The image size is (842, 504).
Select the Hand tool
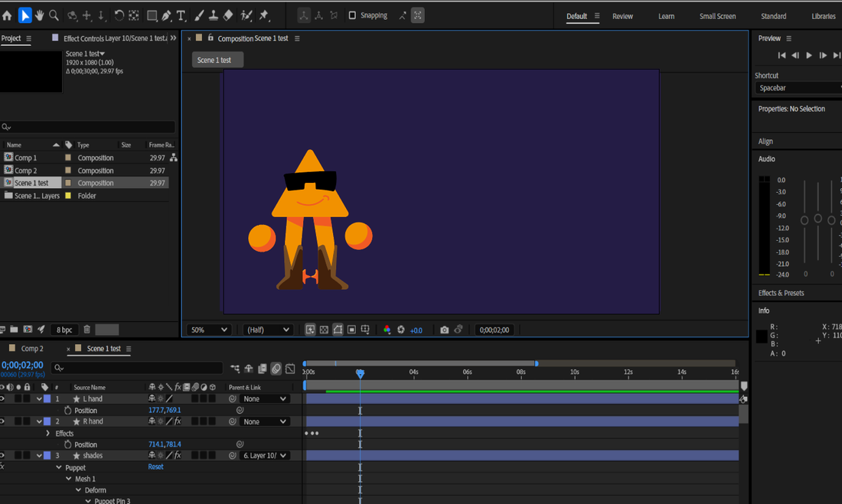pyautogui.click(x=39, y=15)
